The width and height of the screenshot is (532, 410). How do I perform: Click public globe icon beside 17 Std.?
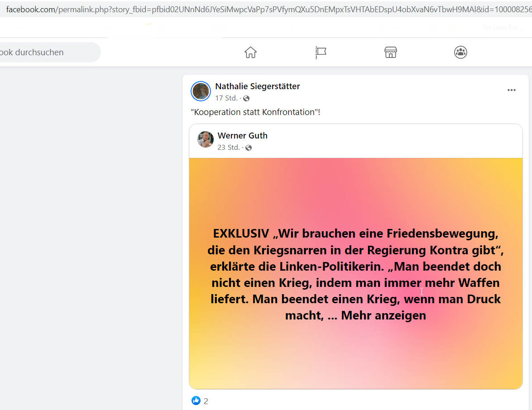pyautogui.click(x=246, y=98)
